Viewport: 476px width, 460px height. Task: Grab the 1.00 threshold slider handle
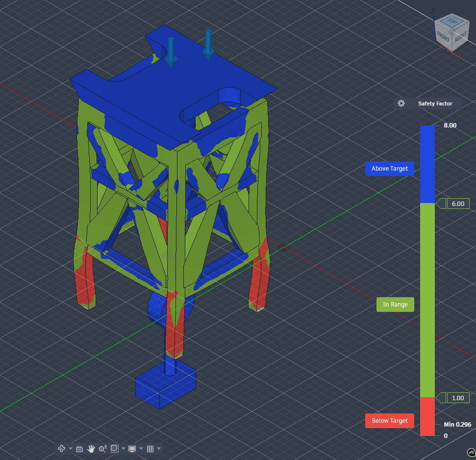(x=441, y=398)
